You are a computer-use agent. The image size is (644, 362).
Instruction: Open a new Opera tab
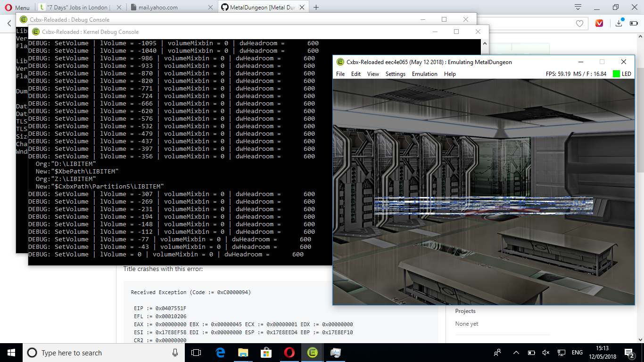316,8
